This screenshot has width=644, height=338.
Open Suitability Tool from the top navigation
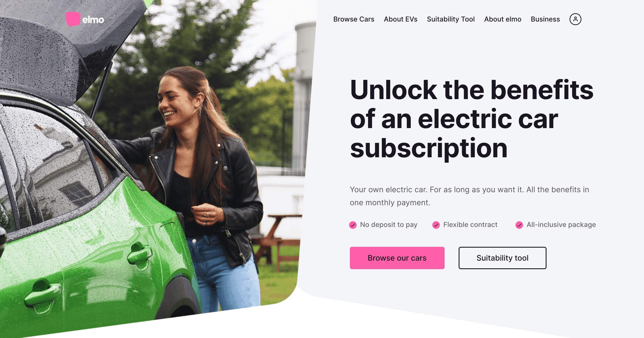tap(451, 19)
